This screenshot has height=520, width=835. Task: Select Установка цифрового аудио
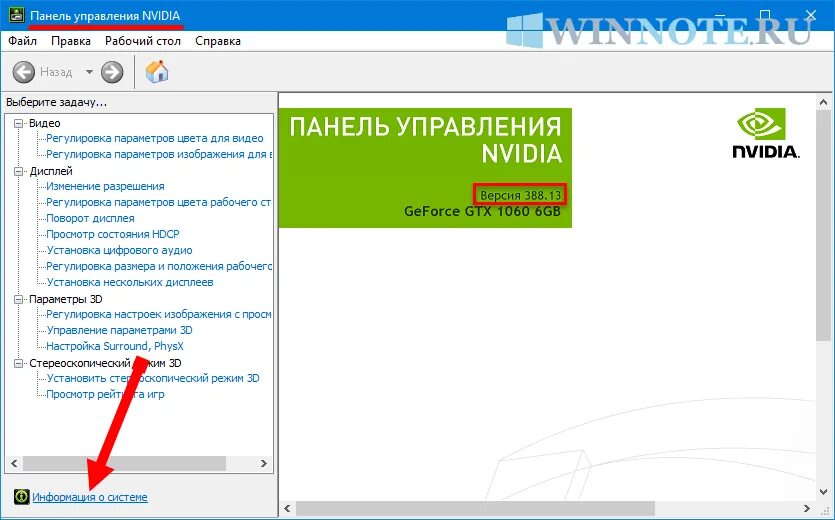[x=119, y=250]
